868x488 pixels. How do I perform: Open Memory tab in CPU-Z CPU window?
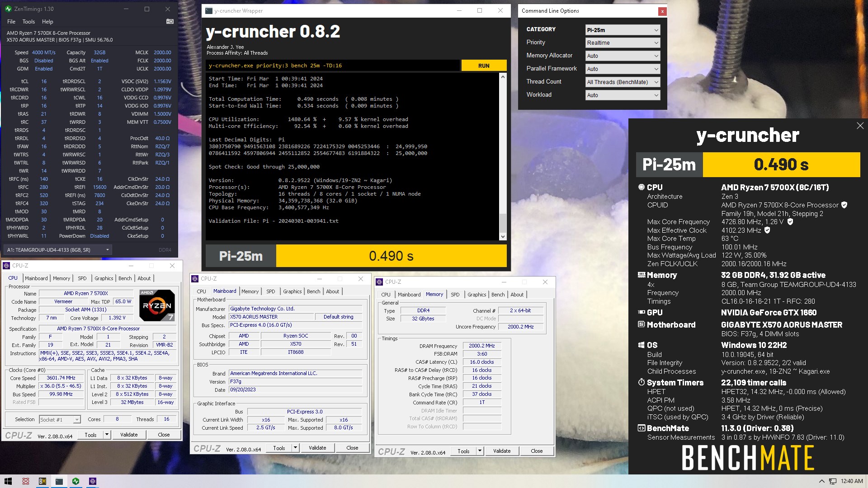61,278
